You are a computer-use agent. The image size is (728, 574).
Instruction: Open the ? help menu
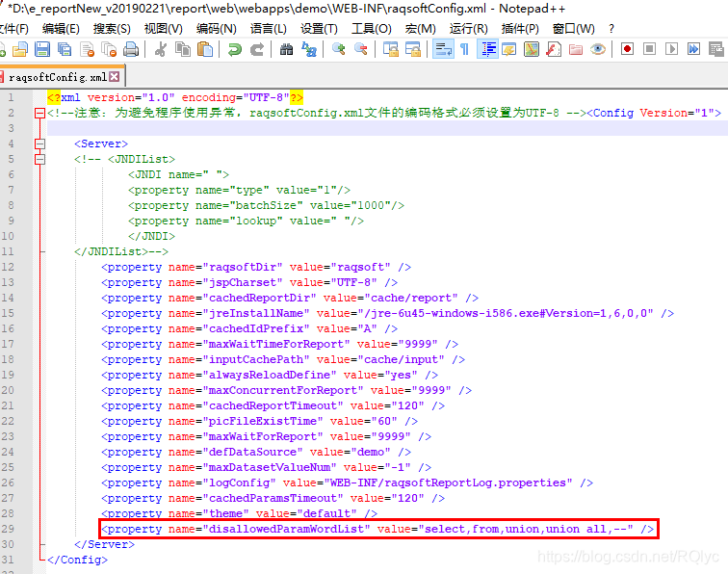tap(611, 29)
